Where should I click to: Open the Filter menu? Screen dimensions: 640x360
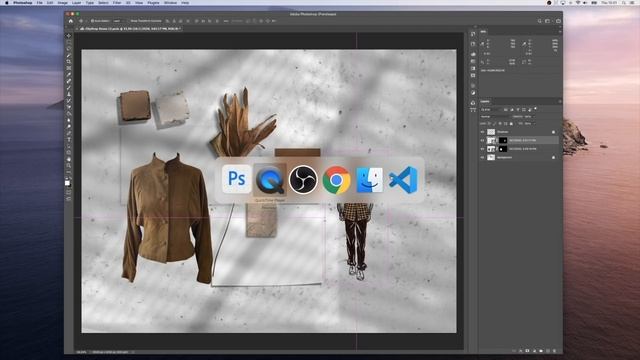click(117, 3)
